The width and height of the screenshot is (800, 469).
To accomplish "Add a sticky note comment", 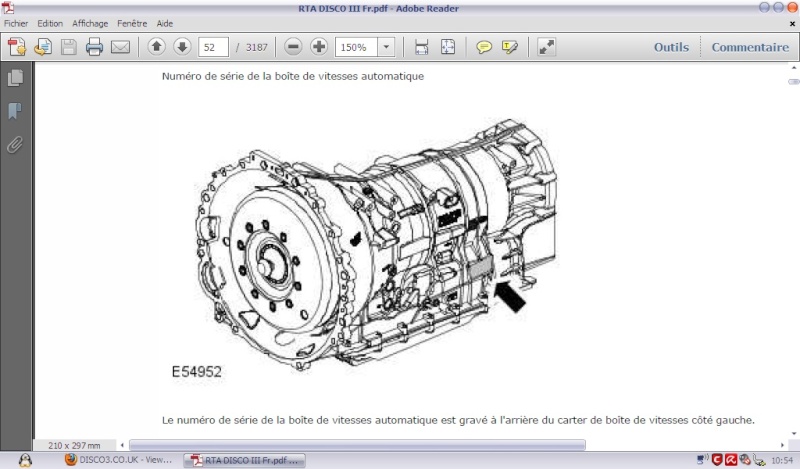I will pos(484,47).
